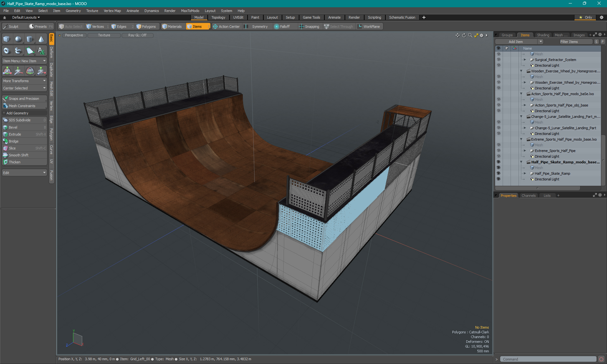Open the Shading panel tab
607x364 pixels.
coord(543,35)
